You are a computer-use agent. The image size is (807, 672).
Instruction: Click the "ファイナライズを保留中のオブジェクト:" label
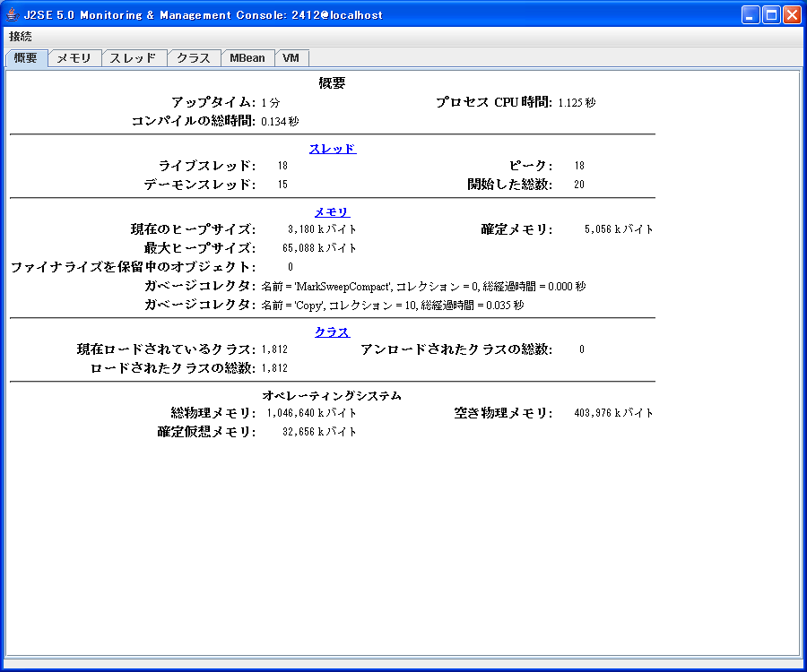[x=134, y=267]
